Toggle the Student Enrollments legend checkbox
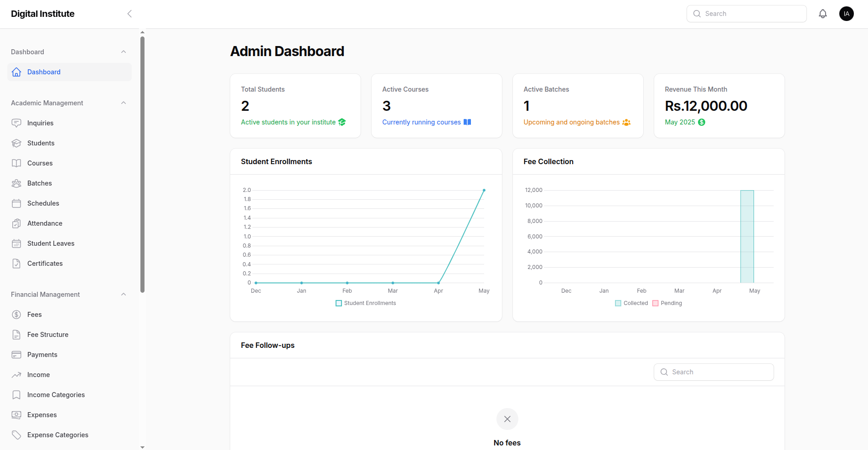 (338, 303)
